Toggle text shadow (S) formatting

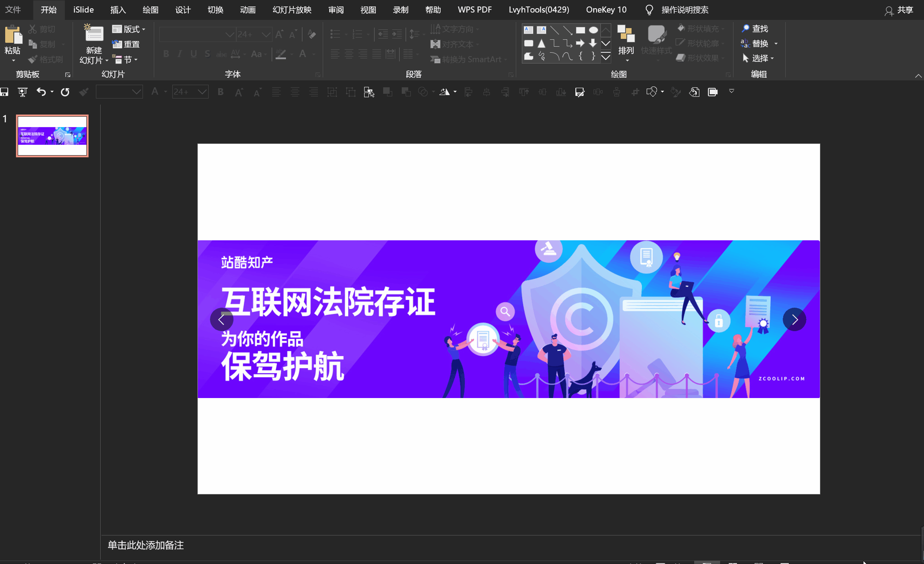[207, 54]
